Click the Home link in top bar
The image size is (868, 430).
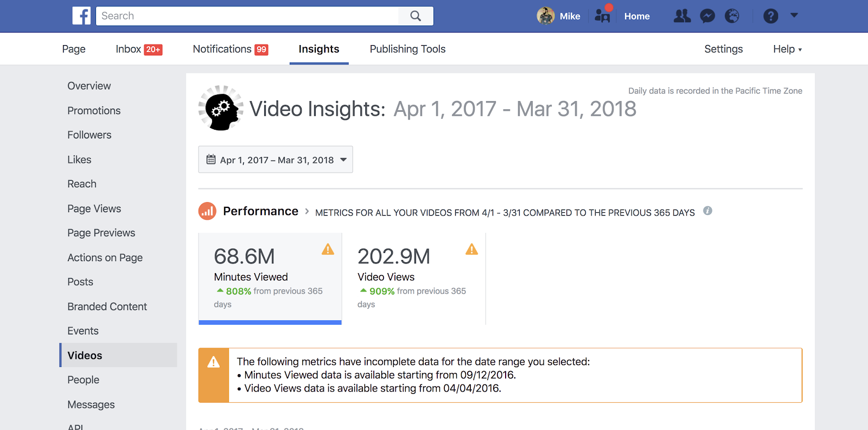[637, 16]
